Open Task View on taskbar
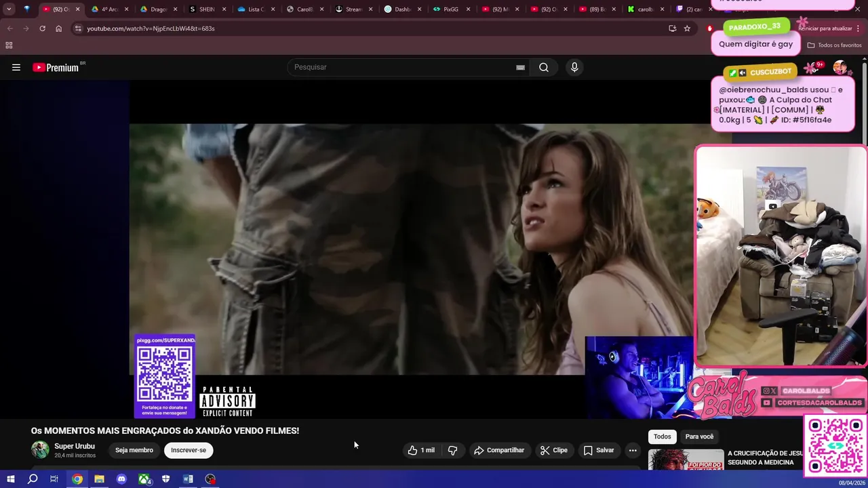This screenshot has width=868, height=488. point(54,479)
